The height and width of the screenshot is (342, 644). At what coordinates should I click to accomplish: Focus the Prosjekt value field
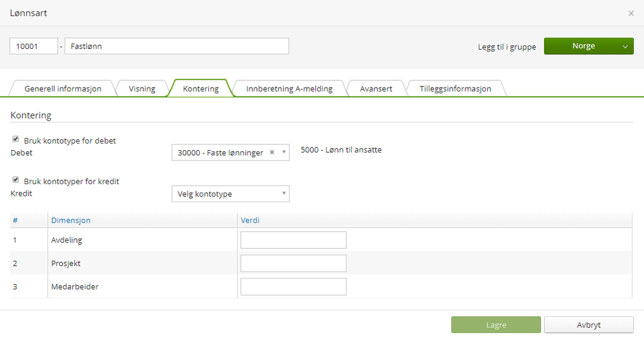[x=293, y=263]
